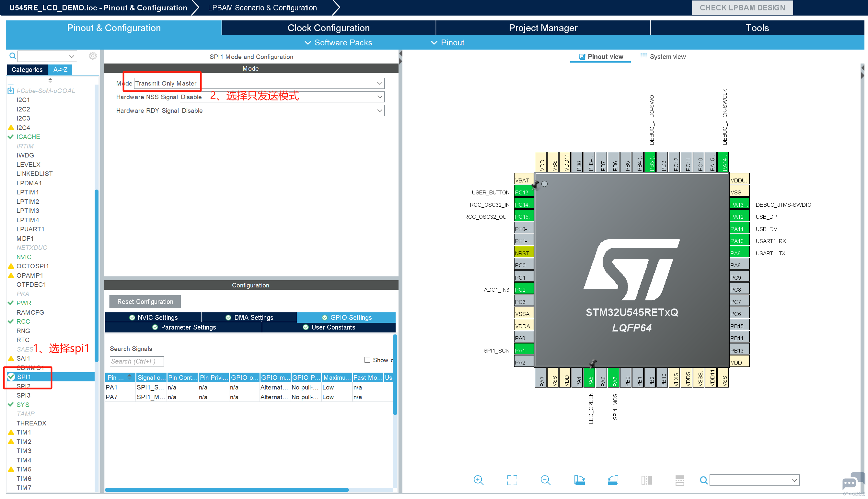Click the OCTOSPI1 warning icon
The width and height of the screenshot is (868, 499).
[x=11, y=266]
